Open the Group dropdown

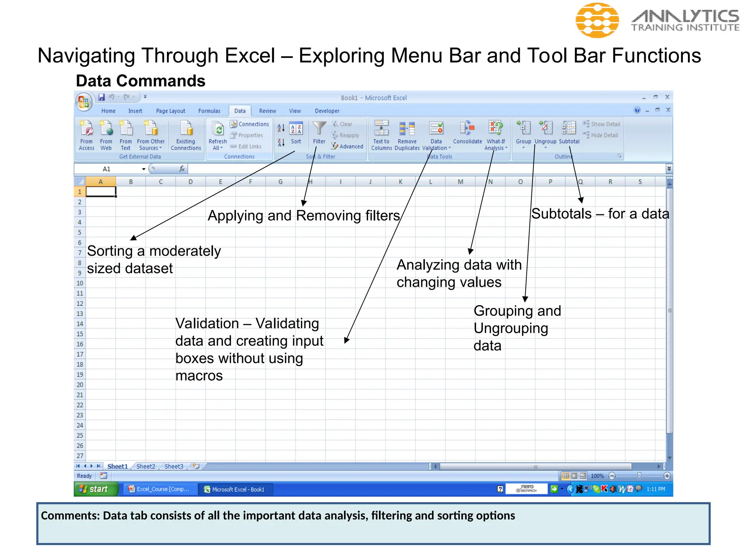pos(523,148)
